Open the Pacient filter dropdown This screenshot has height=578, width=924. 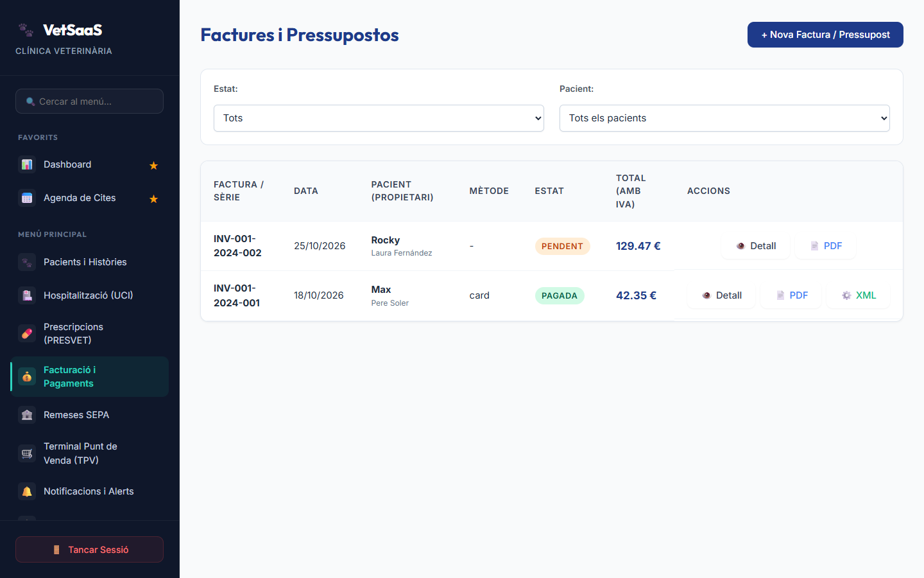tap(724, 118)
